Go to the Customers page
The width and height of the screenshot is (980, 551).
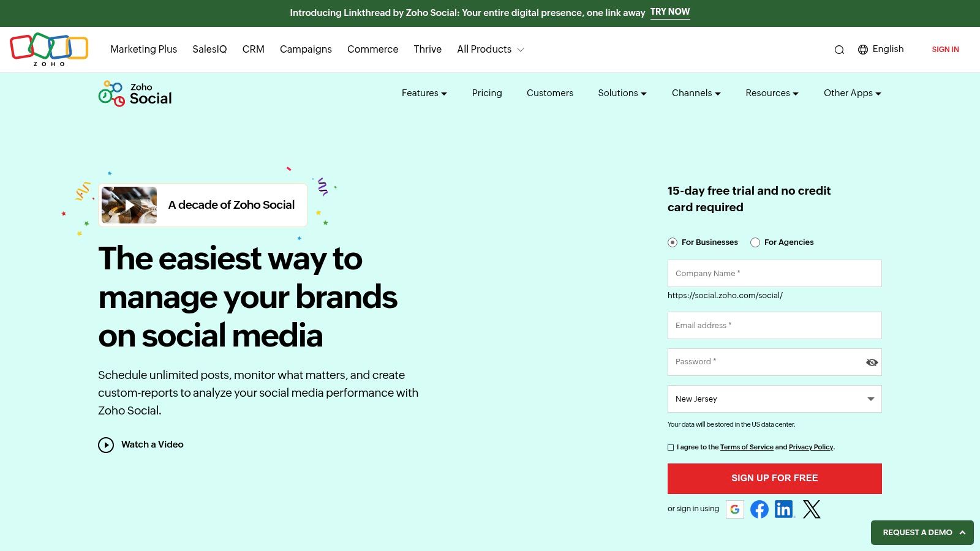point(550,93)
